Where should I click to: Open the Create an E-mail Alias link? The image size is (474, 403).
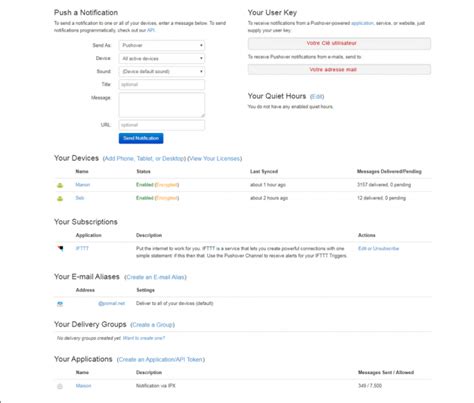coord(155,277)
